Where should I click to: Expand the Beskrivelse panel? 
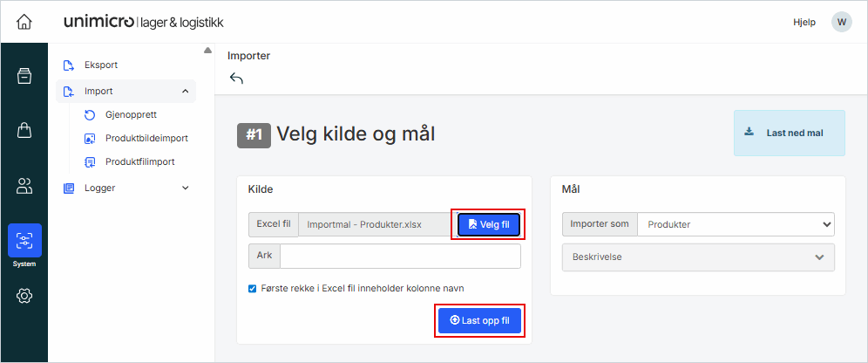click(x=698, y=257)
